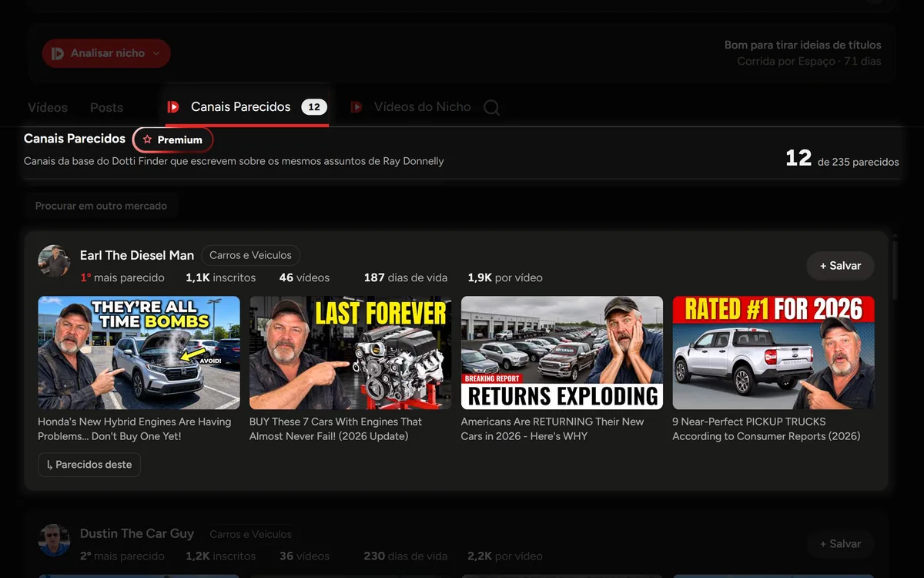Open the THEY'RE ALL TIME BOMBS thumbnail
The image size is (924, 578).
click(139, 353)
